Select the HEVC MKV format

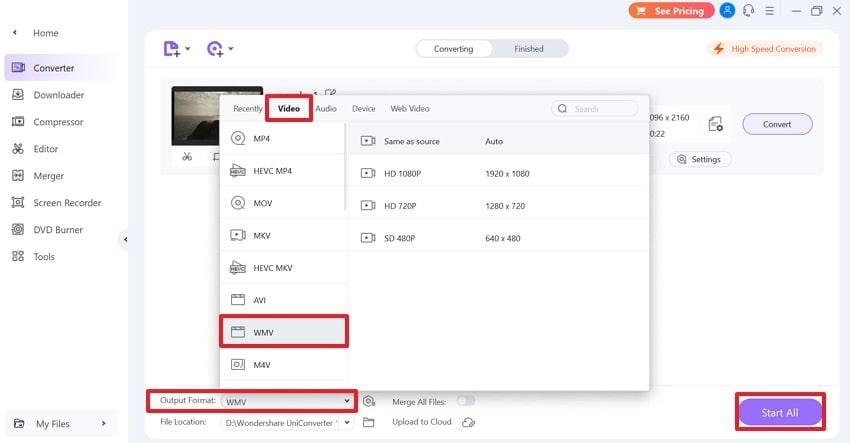282,268
